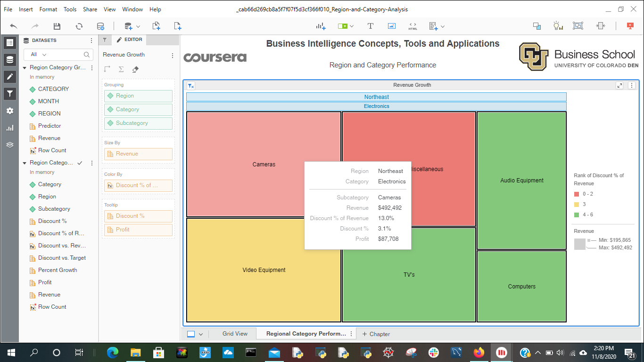Insert a new visualization from toolbar
The width and height of the screenshot is (644, 362).
click(321, 26)
